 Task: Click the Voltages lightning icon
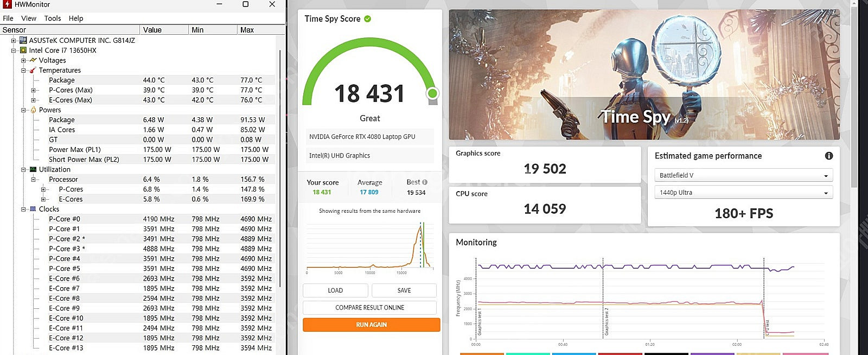pos(33,60)
